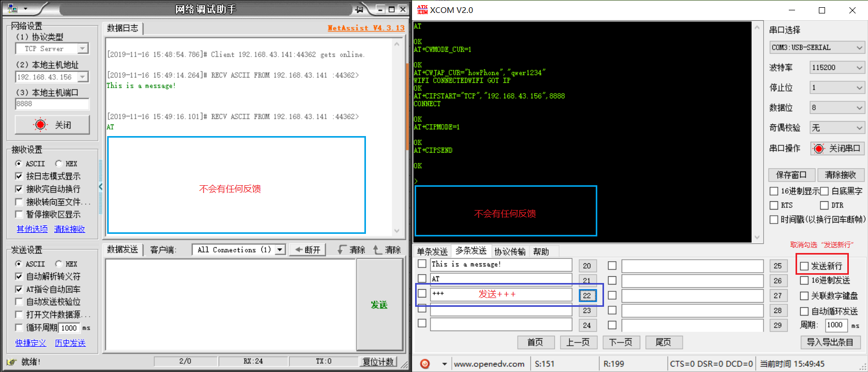The width and height of the screenshot is (868, 372).
Task: Click the 历史发送 link
Action: point(70,343)
